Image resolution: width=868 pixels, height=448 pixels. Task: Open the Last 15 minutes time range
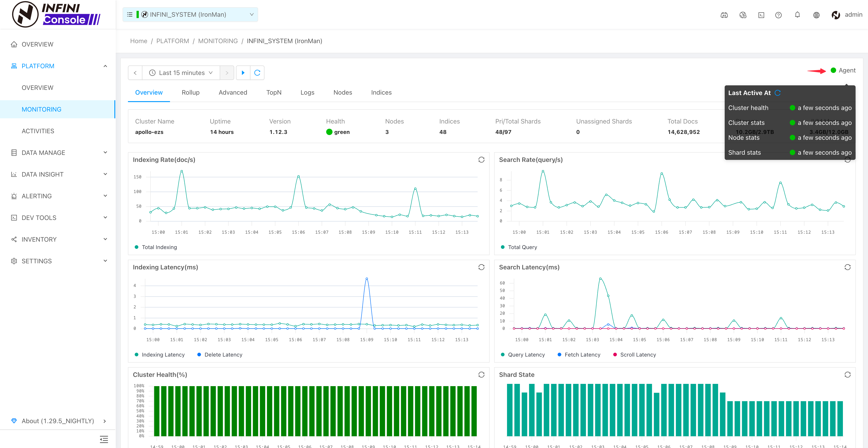point(181,73)
